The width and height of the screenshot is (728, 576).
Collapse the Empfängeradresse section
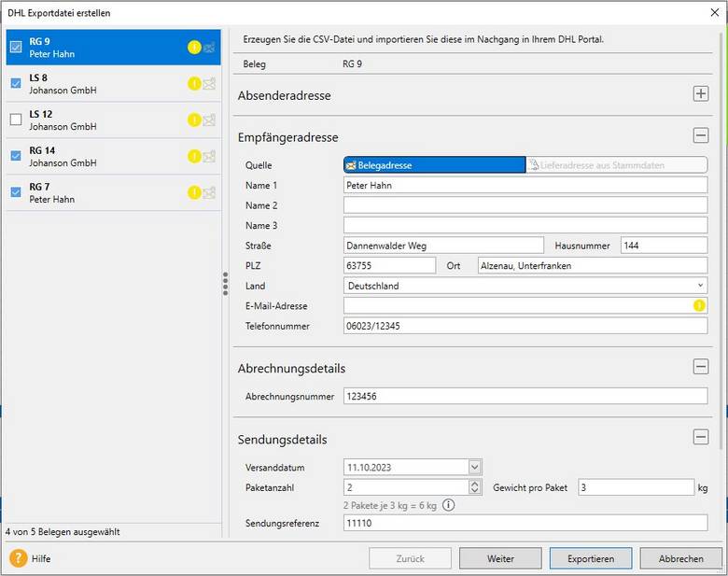[x=701, y=135]
